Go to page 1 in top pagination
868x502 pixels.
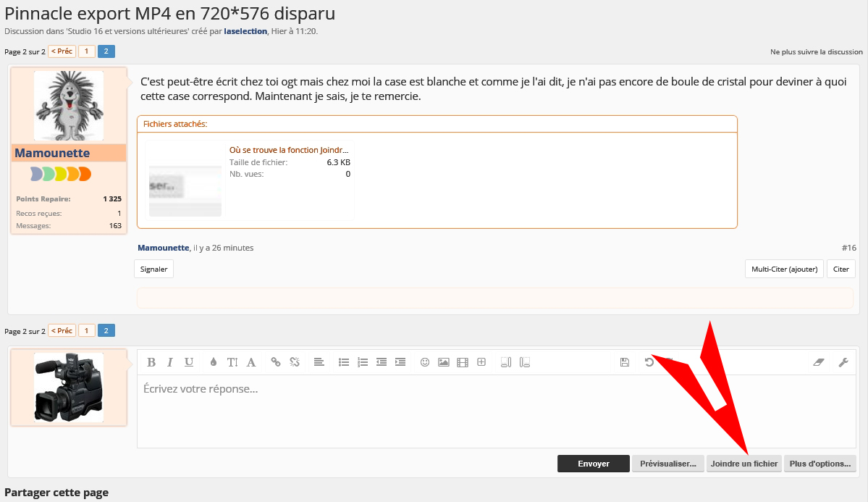(x=86, y=51)
